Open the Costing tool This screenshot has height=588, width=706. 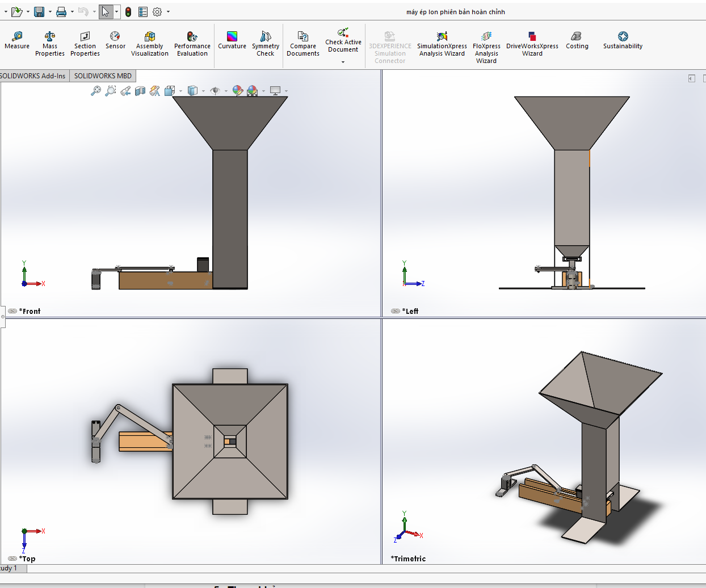point(577,40)
